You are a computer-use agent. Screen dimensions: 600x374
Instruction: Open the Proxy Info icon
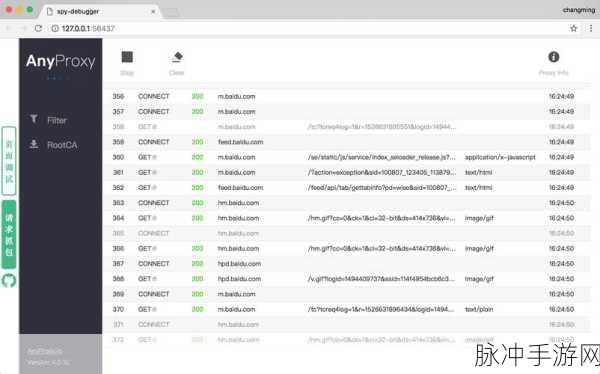point(553,57)
